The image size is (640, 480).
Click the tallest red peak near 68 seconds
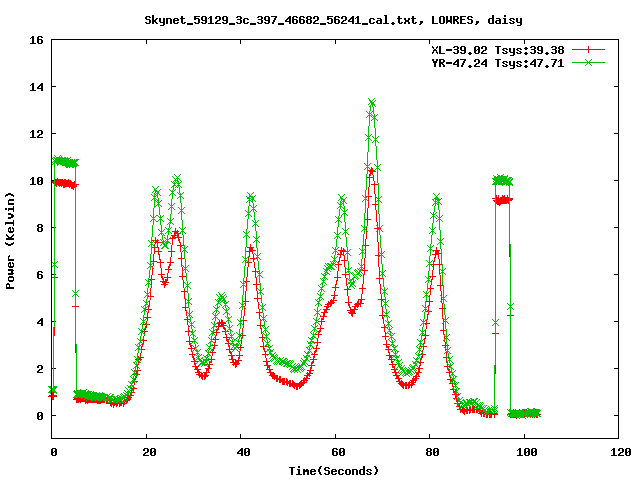tap(371, 171)
